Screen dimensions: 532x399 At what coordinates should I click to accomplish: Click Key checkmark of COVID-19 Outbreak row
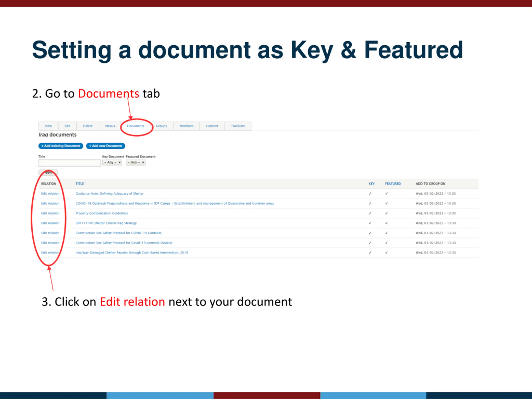[370, 203]
